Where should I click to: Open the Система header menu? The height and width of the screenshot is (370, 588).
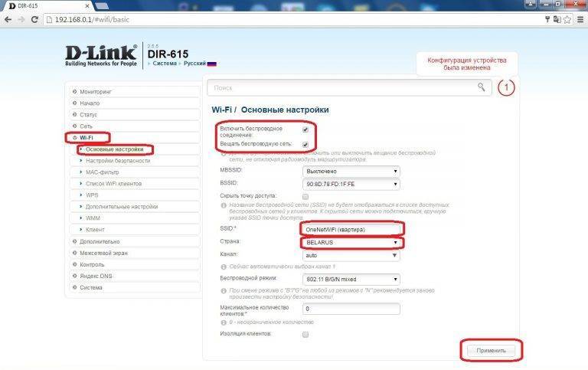[165, 64]
